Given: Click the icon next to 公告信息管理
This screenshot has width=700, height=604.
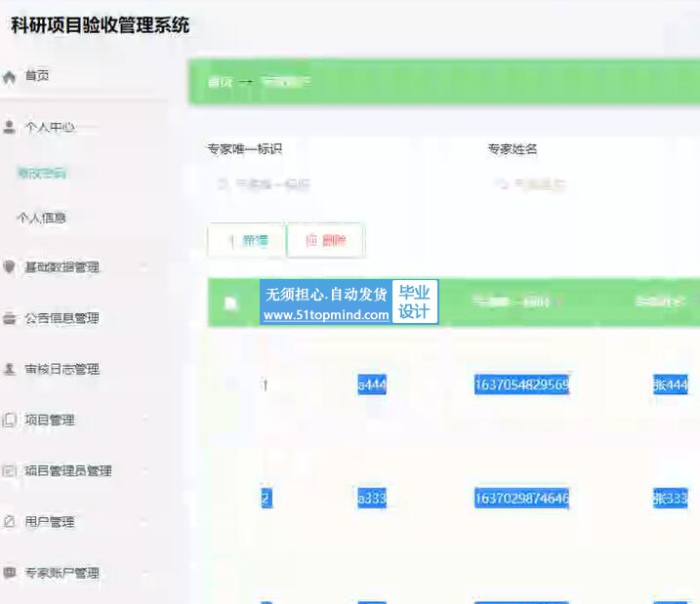Looking at the screenshot, I should (10, 318).
